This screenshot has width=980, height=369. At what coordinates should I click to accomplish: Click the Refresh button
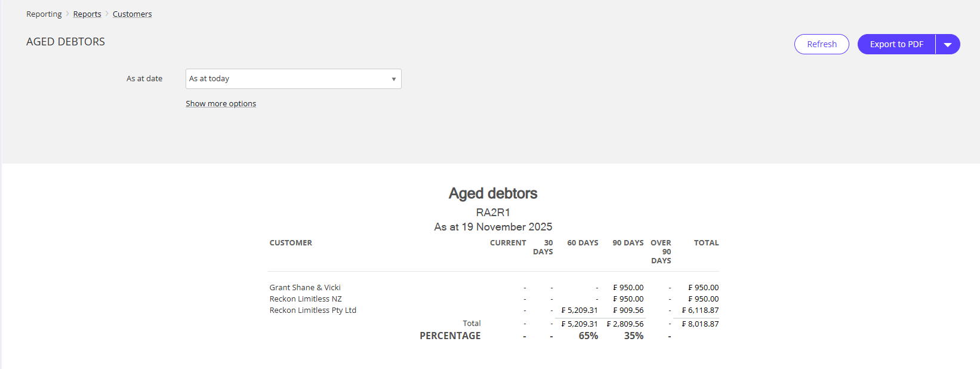821,44
